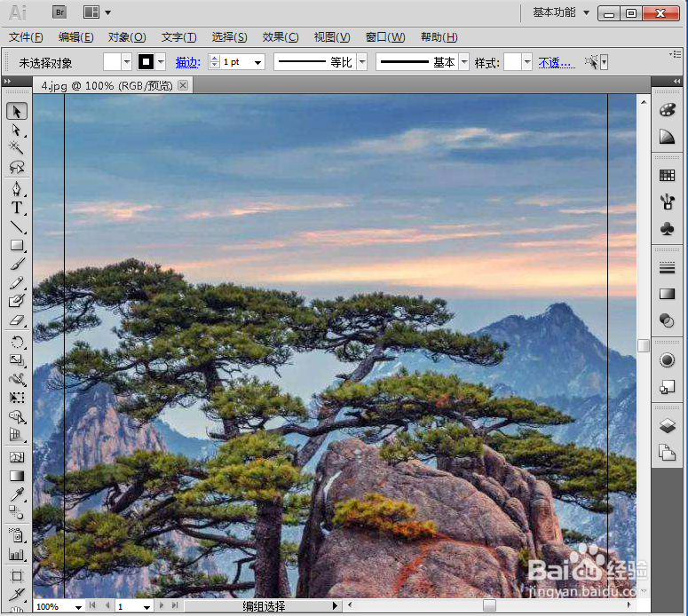Image resolution: width=688 pixels, height=616 pixels.
Task: Open the artboard number dropdown
Action: click(x=146, y=607)
